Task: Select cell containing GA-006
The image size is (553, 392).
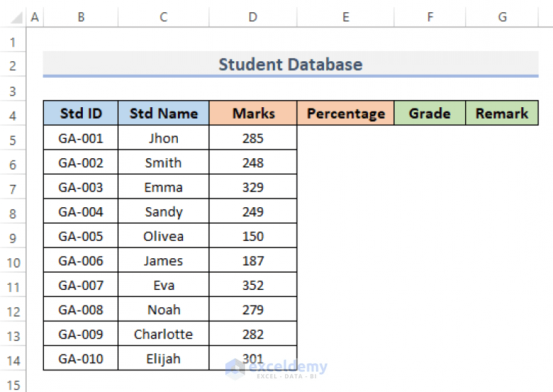Action: [81, 260]
